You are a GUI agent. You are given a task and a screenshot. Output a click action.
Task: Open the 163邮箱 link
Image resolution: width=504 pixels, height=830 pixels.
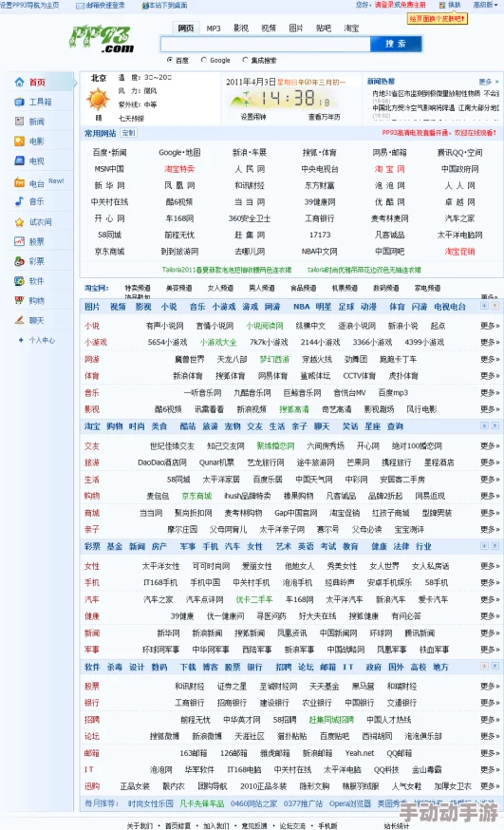193,753
